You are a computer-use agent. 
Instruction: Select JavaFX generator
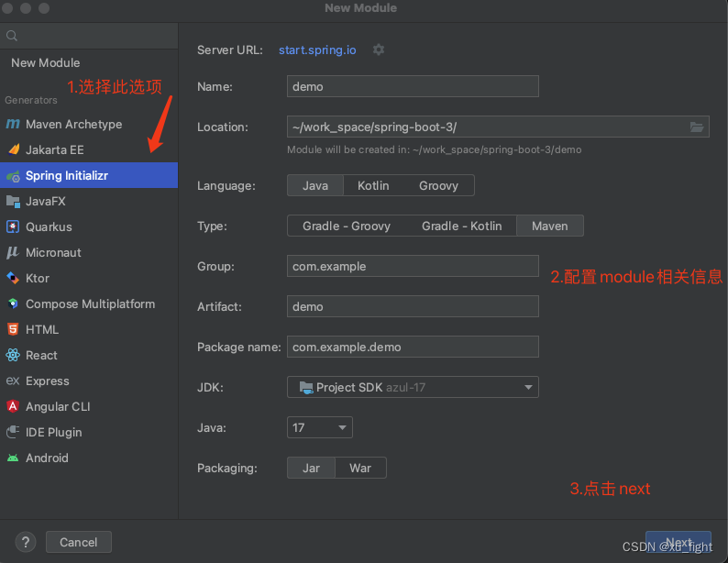click(x=89, y=201)
